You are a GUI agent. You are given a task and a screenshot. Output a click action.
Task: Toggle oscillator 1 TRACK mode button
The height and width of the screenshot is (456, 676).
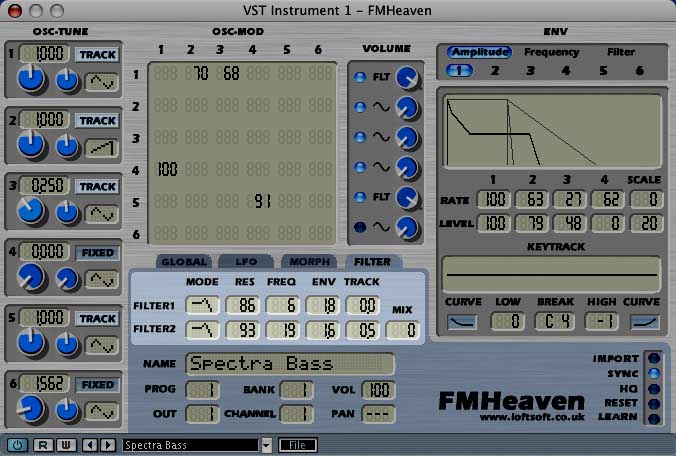97,55
